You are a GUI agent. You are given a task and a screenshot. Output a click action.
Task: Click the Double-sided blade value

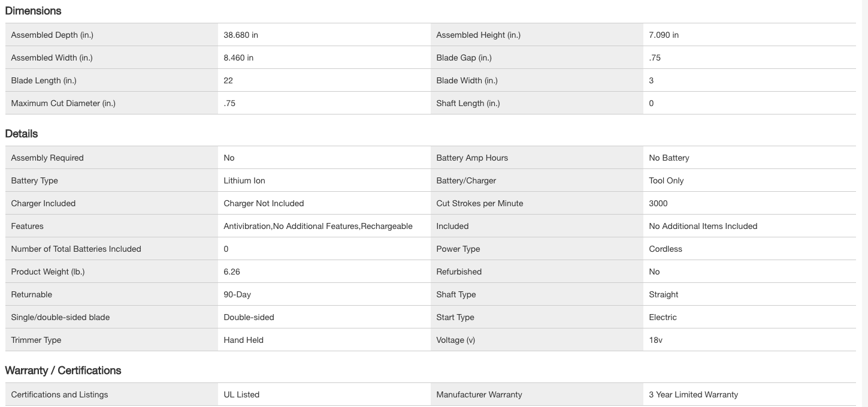[x=249, y=317]
